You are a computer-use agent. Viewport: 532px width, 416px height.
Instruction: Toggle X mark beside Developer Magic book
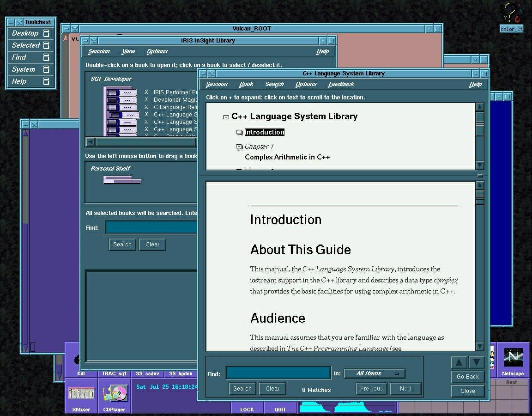pos(146,99)
